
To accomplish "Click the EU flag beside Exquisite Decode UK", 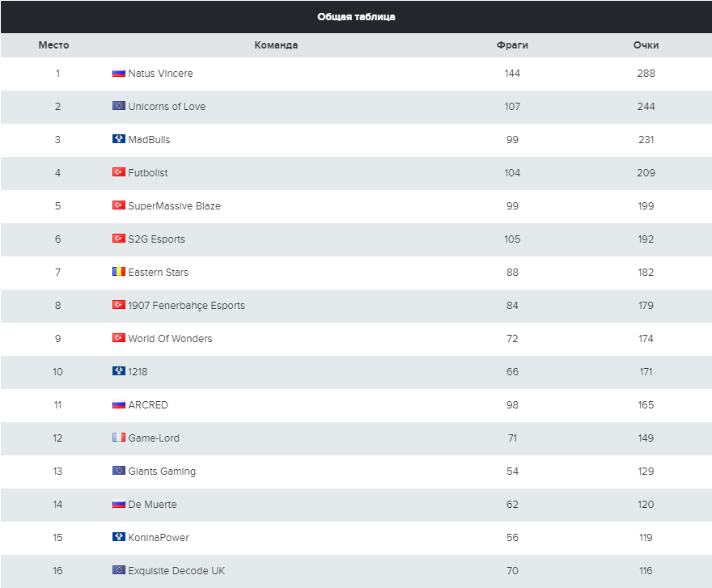I will pos(118,570).
